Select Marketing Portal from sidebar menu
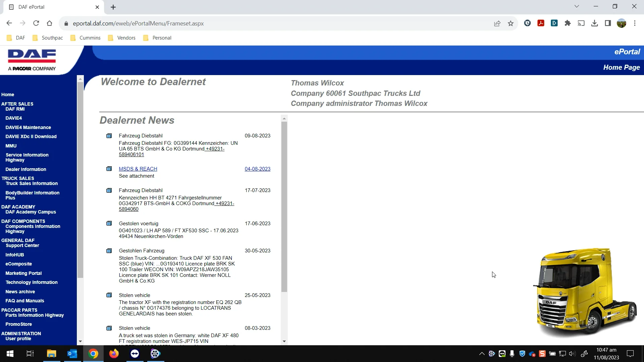Image resolution: width=644 pixels, height=362 pixels. coord(23,273)
